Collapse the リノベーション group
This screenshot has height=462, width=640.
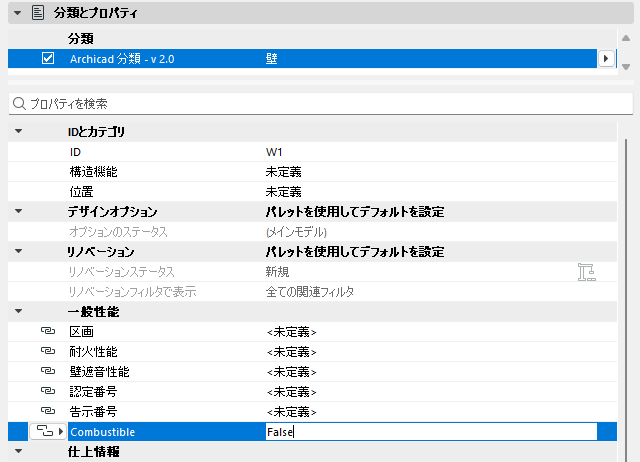click(x=18, y=251)
